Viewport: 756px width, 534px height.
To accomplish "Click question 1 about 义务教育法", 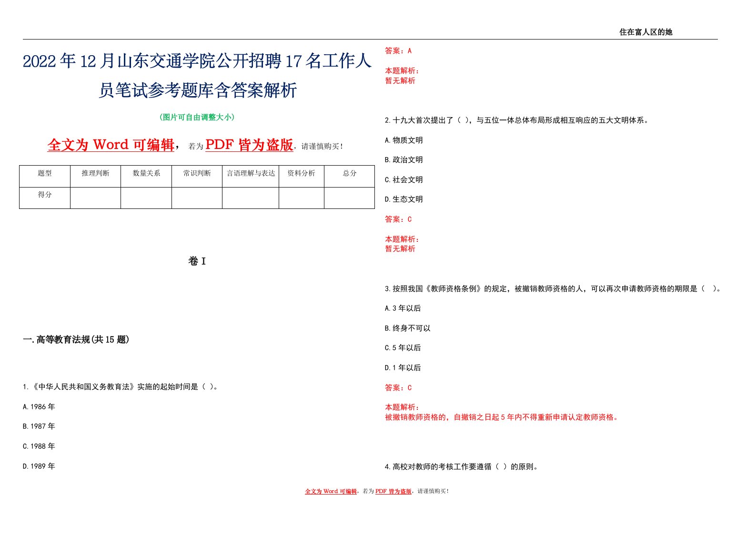I will click(x=121, y=387).
